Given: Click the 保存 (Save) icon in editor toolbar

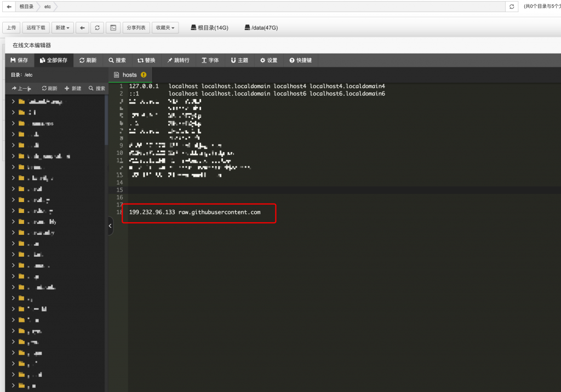Looking at the screenshot, I should 19,60.
